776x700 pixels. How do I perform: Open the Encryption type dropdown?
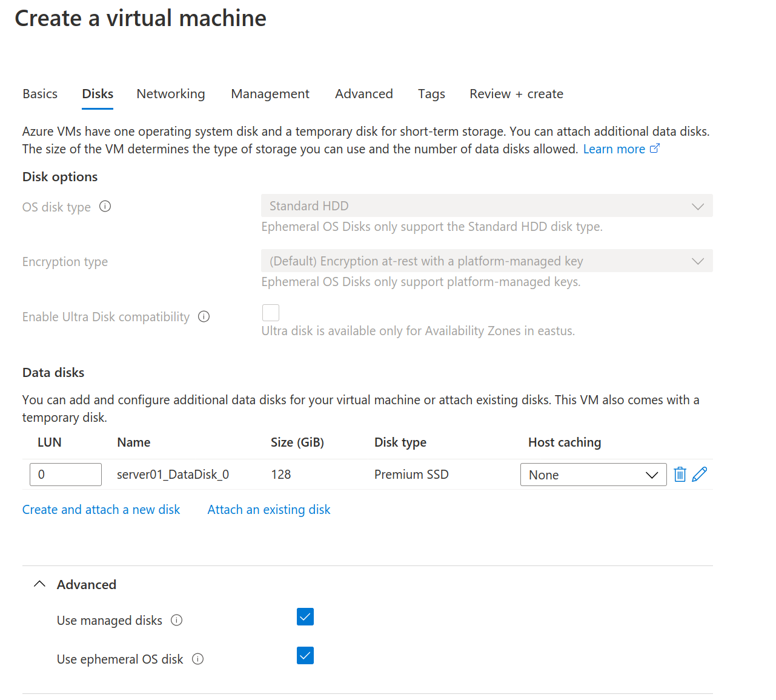click(487, 261)
